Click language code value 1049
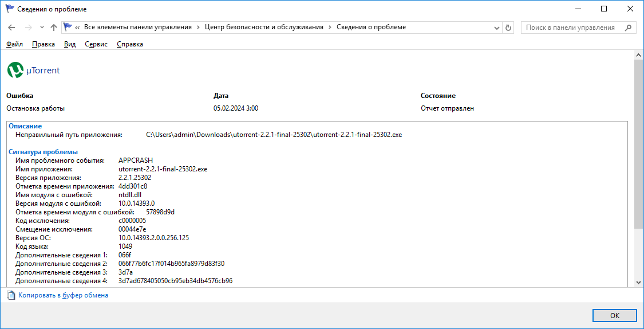 125,246
